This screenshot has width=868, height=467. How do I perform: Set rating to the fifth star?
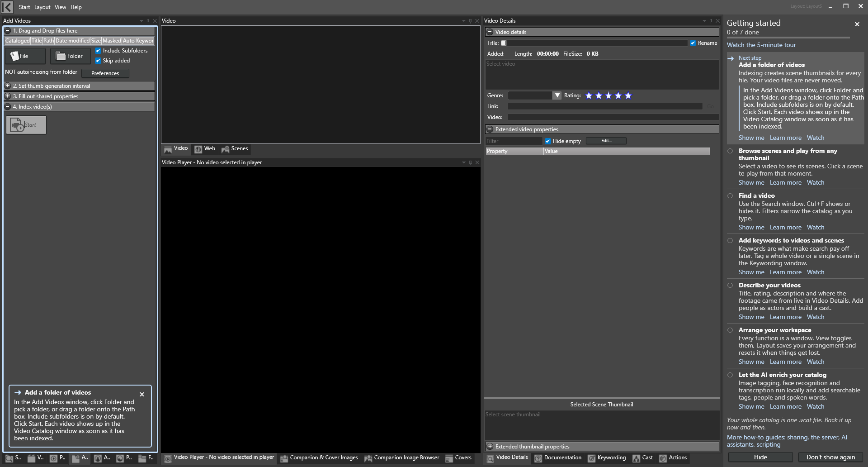pos(628,95)
